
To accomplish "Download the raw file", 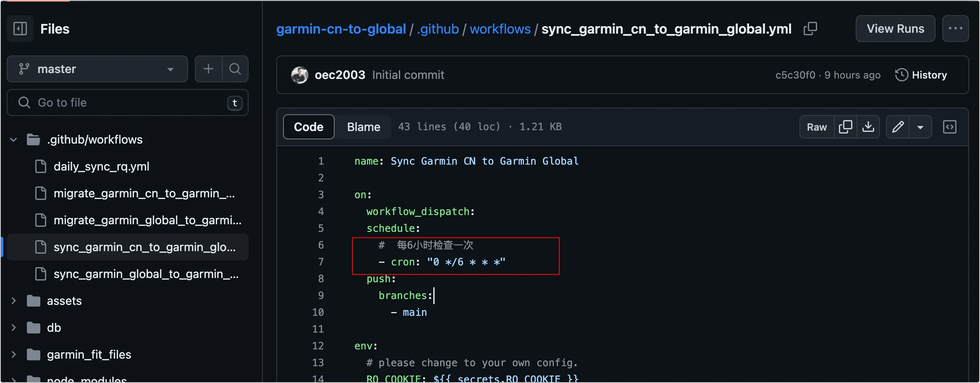I will (868, 127).
